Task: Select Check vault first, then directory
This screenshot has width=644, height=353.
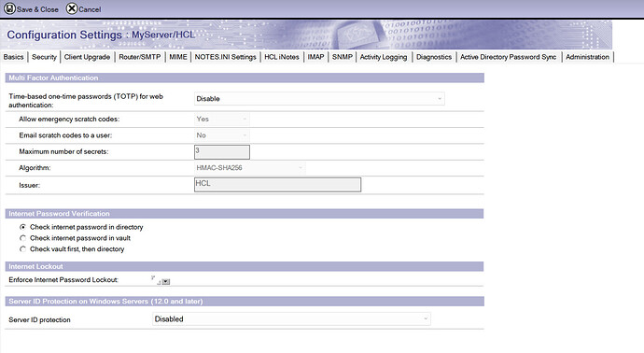Action: pyautogui.click(x=23, y=249)
